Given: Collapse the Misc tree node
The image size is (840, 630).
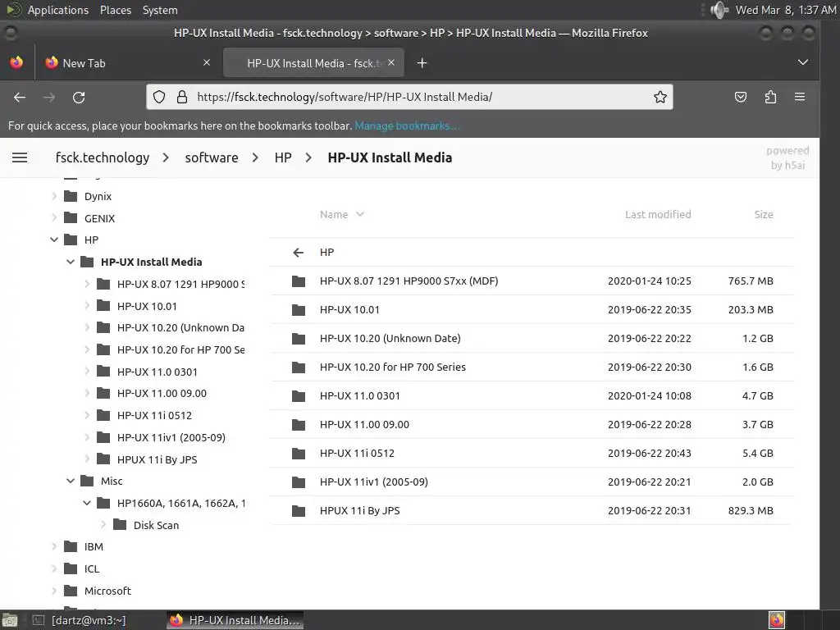Looking at the screenshot, I should coord(71,481).
